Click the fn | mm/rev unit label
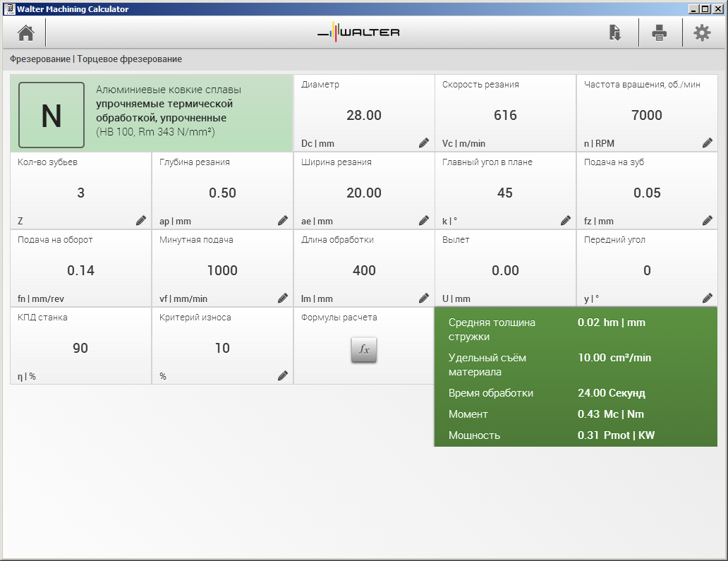The width and height of the screenshot is (728, 561). [41, 298]
